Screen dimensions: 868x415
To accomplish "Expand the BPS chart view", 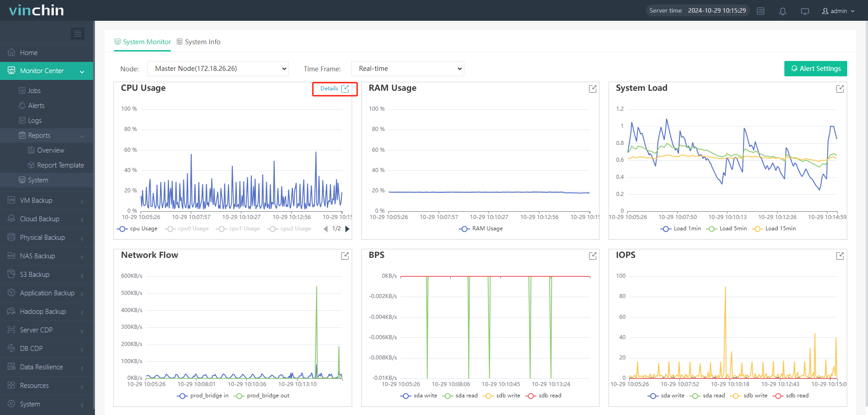I will pyautogui.click(x=592, y=256).
